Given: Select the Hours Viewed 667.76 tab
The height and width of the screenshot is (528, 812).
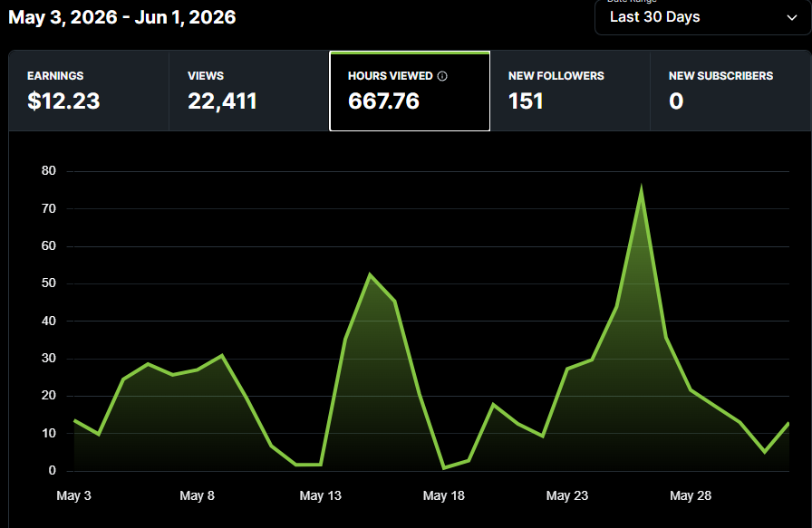Looking at the screenshot, I should point(410,91).
